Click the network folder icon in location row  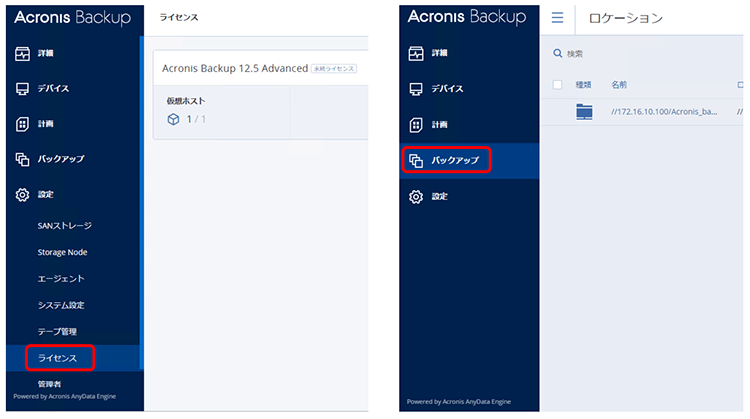(584, 112)
